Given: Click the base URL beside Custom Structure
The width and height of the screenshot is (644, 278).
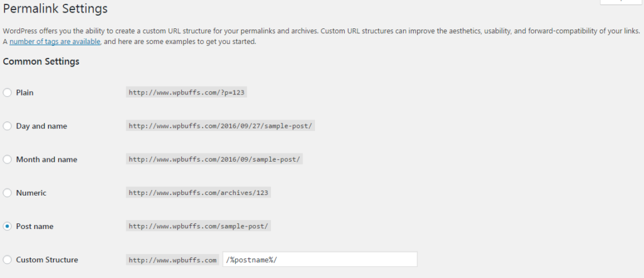Looking at the screenshot, I should click(x=172, y=259).
